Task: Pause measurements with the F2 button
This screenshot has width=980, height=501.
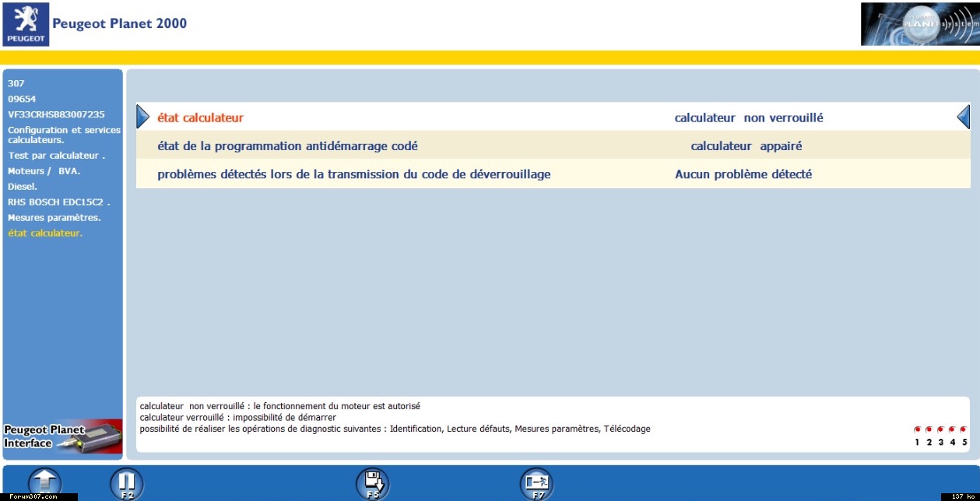Action: [126, 483]
